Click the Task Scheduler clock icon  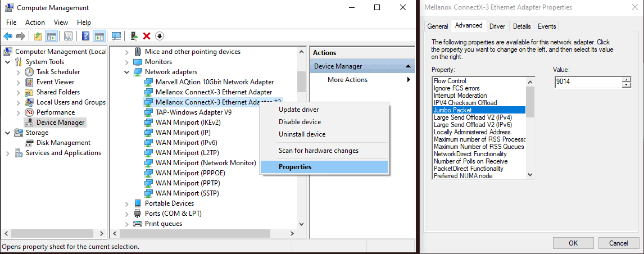click(29, 71)
